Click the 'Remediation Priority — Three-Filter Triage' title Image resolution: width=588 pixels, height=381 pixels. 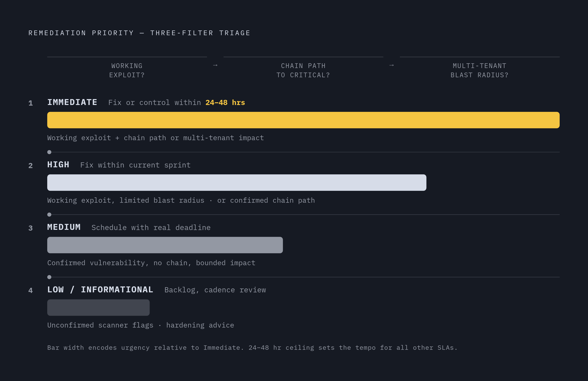tap(140, 33)
